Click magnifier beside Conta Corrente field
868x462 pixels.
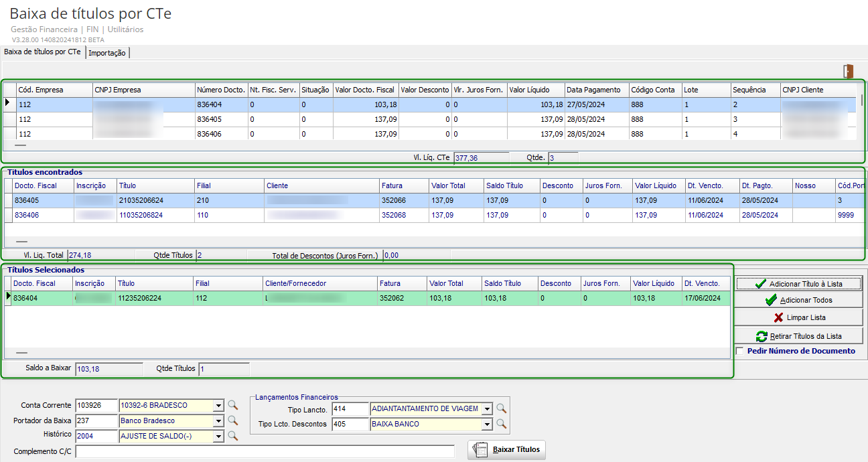233,405
